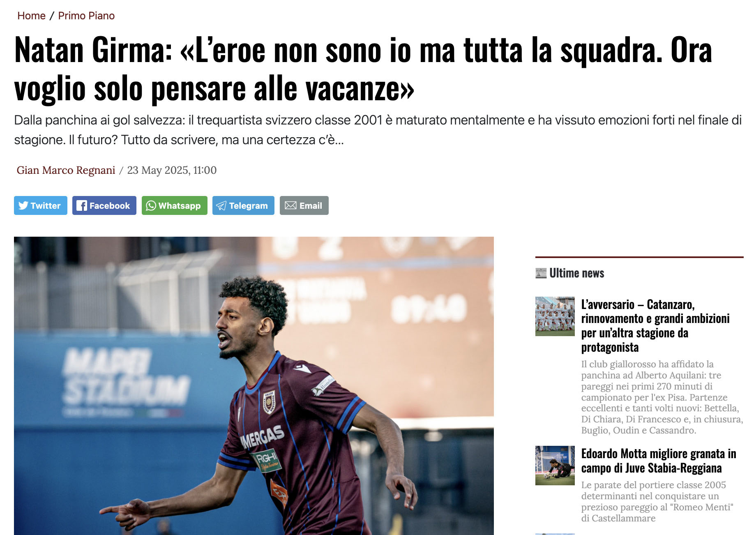756x535 pixels.
Task: Click the Catanzaro team photo thumbnail
Action: [555, 316]
